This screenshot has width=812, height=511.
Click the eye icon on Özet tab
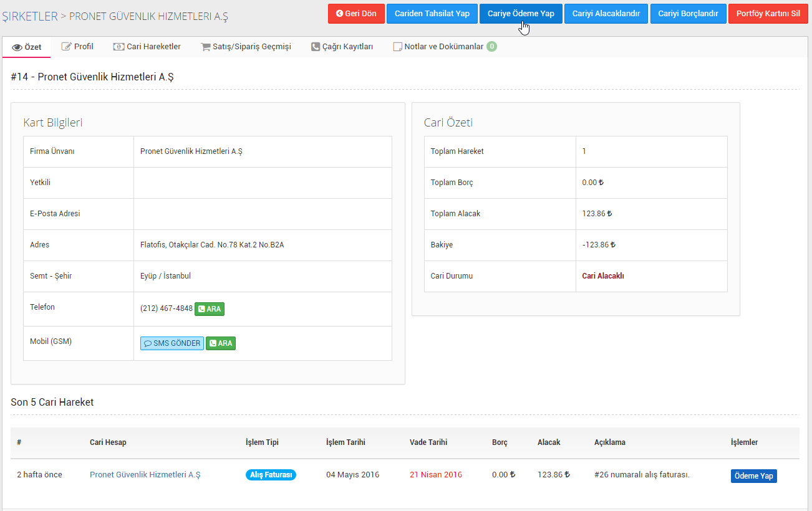[x=17, y=47]
